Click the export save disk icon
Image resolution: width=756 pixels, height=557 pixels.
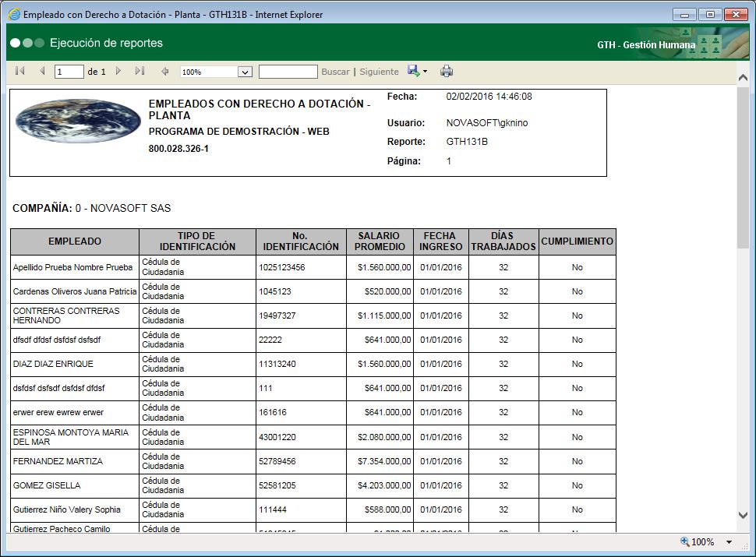[x=413, y=71]
